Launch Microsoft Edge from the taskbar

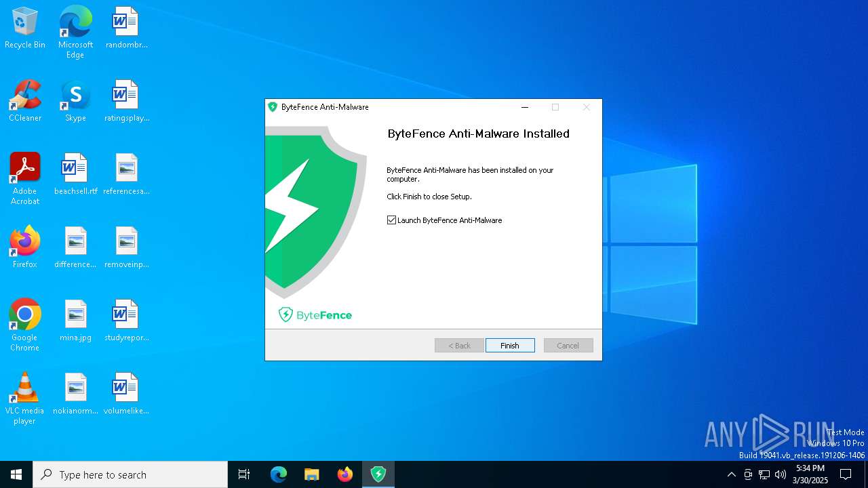click(279, 474)
